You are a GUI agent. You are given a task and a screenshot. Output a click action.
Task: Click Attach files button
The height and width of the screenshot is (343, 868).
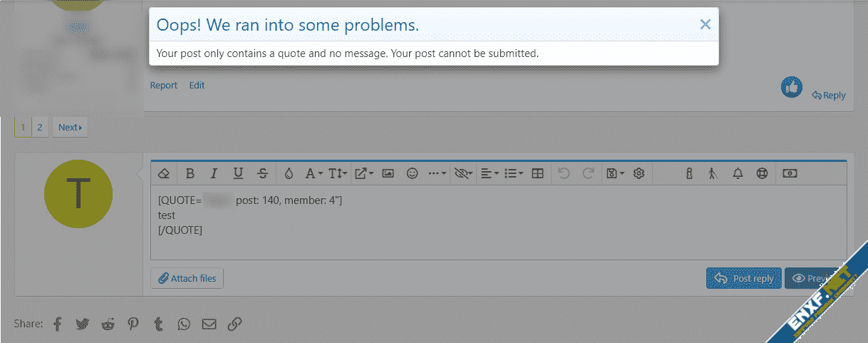187,278
